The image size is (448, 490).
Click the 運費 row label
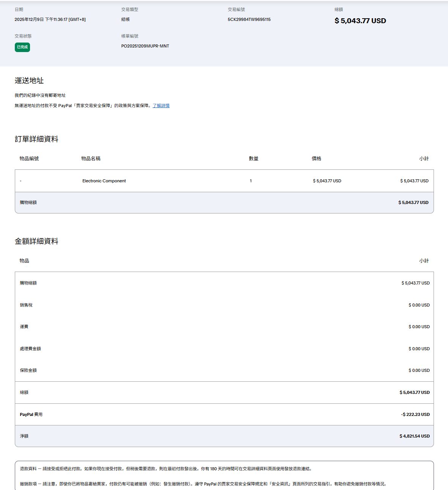coord(24,327)
